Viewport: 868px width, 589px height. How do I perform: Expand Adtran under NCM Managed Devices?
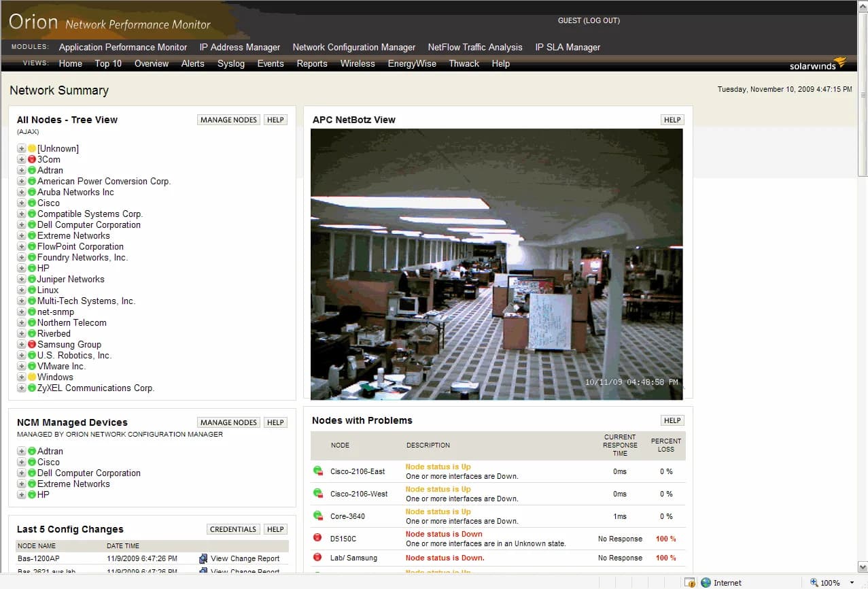click(22, 451)
